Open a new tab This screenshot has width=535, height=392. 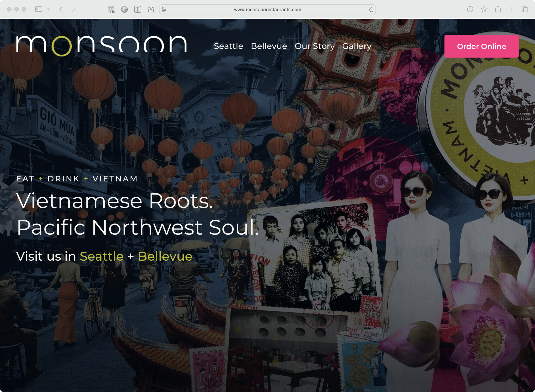pos(511,9)
